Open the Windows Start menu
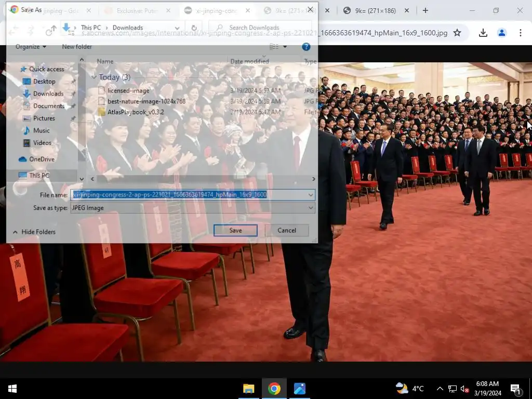This screenshot has height=399, width=532. [x=12, y=389]
